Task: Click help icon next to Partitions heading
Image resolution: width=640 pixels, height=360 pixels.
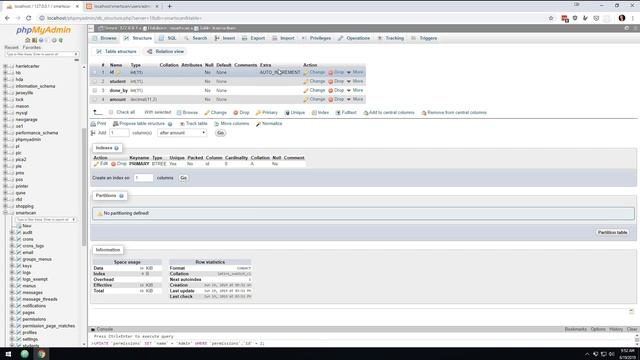Action: [x=121, y=196]
